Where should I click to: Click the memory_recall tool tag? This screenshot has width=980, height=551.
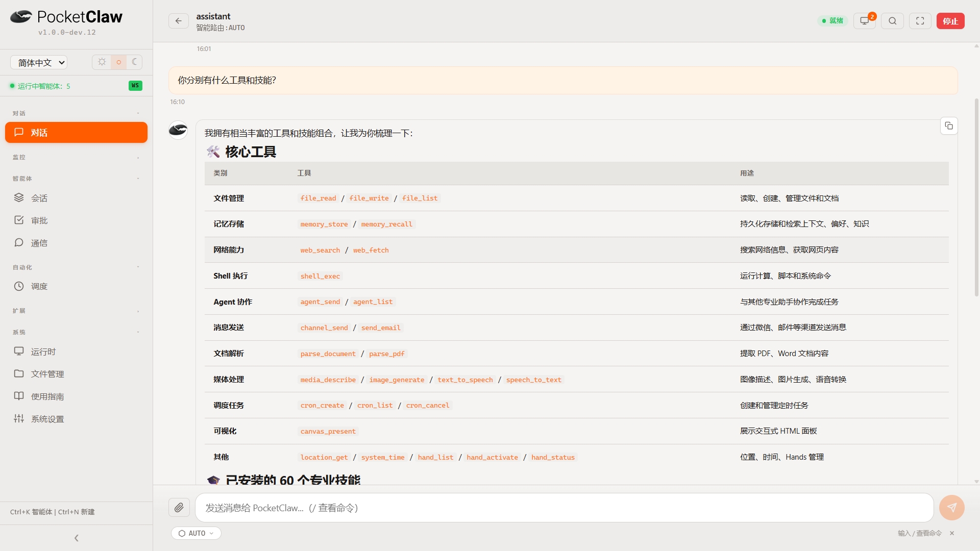click(386, 224)
